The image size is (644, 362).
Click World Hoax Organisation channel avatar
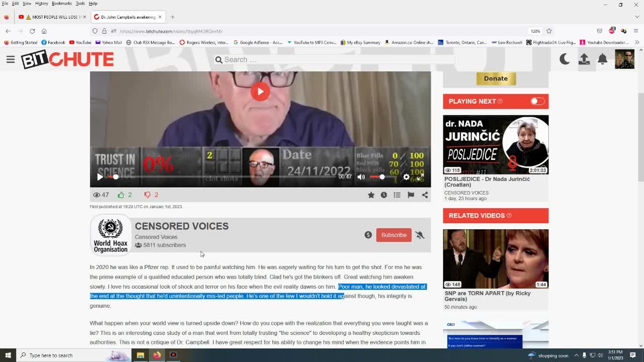[110, 235]
